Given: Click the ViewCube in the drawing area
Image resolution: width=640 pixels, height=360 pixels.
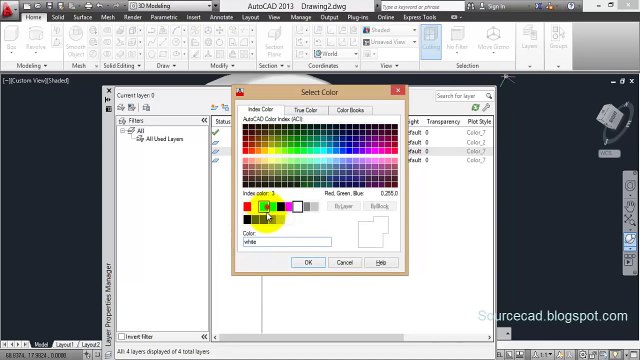Looking at the screenshot, I should click(x=610, y=118).
